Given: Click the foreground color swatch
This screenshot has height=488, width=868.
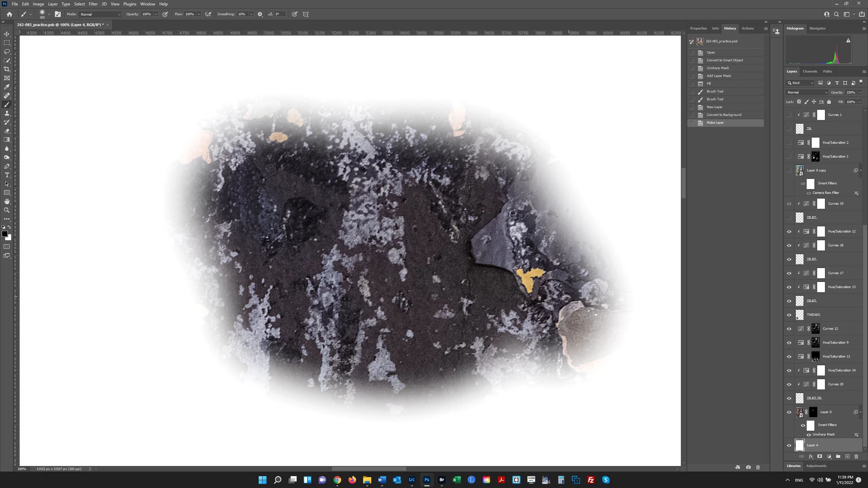Looking at the screenshot, I should (5, 234).
